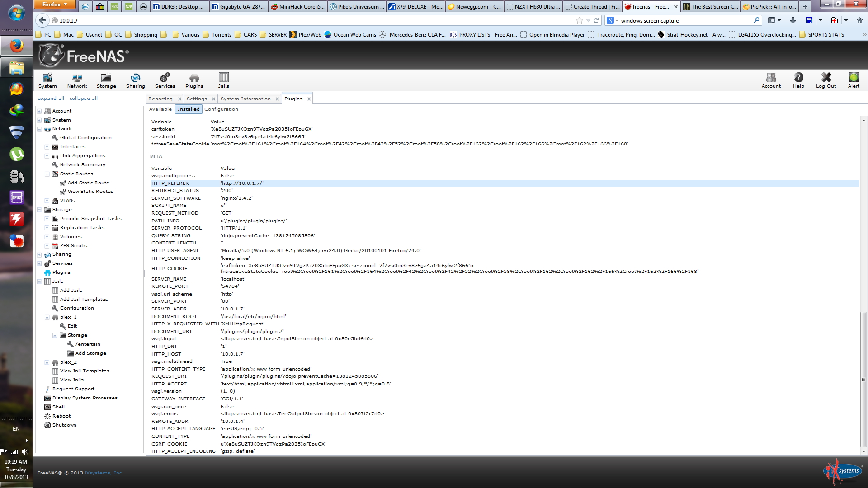The height and width of the screenshot is (488, 868).
Task: Open the Sharing toolbar icon
Action: click(135, 80)
